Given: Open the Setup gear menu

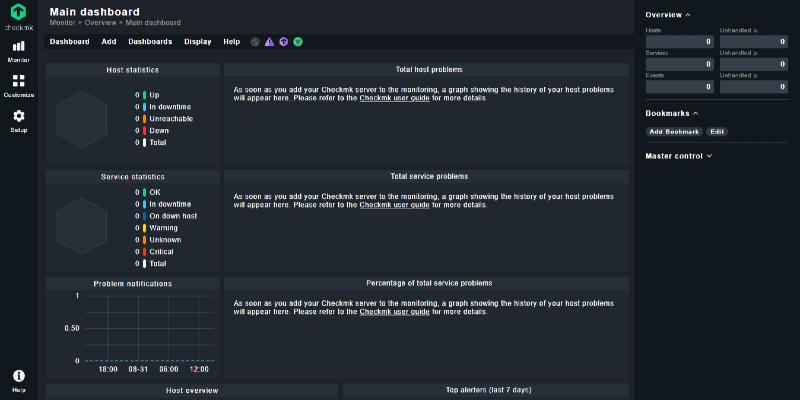Looking at the screenshot, I should (18, 120).
